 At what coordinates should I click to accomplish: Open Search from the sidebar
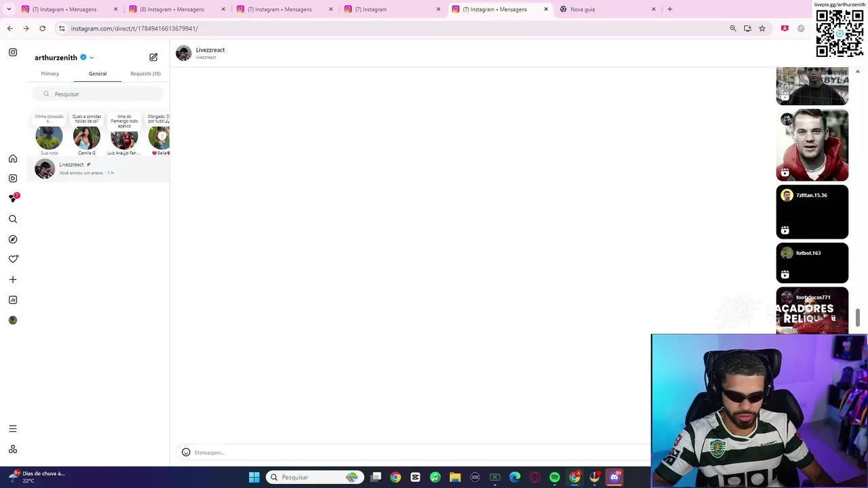(13, 219)
